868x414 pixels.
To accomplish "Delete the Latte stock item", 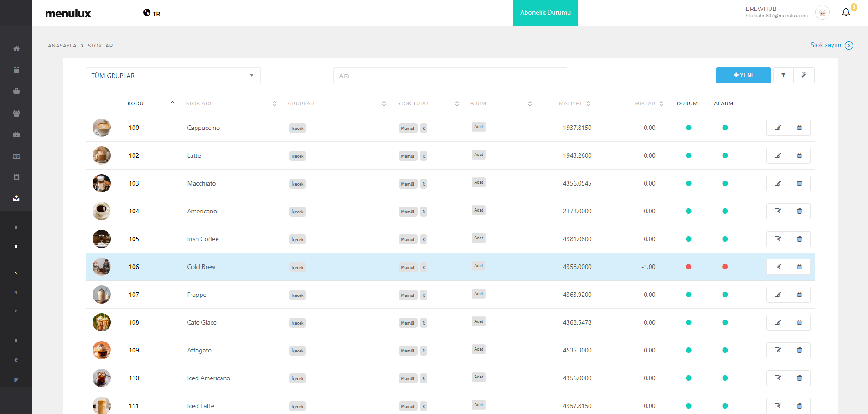I will [x=799, y=155].
